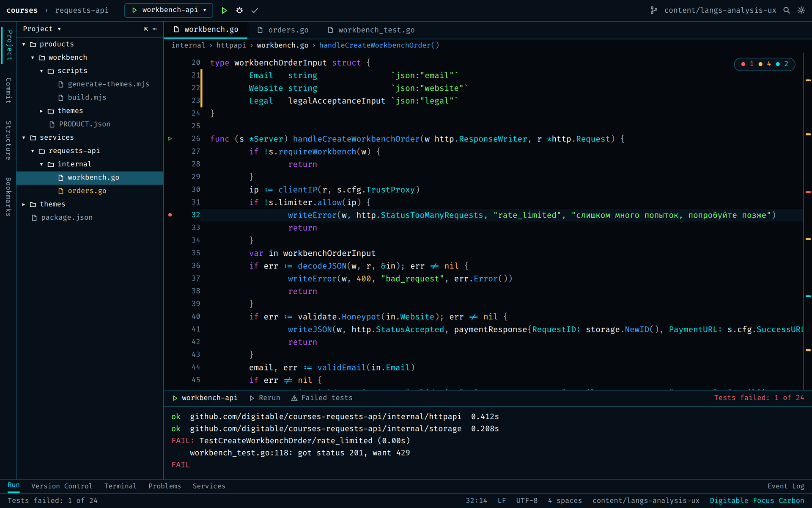The image size is (812, 508).
Task: Open the Commit side panel
Action: [x=8, y=90]
